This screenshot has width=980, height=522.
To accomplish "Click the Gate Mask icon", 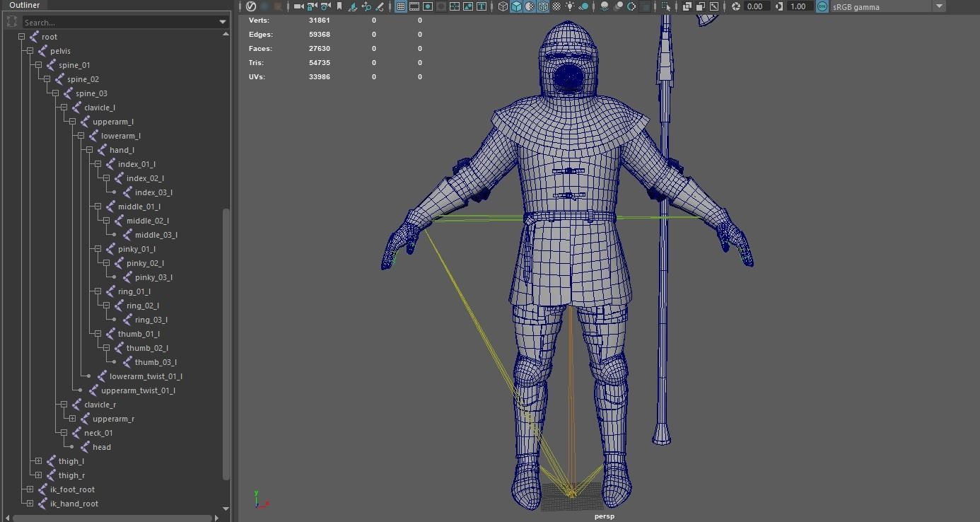I will [x=441, y=6].
